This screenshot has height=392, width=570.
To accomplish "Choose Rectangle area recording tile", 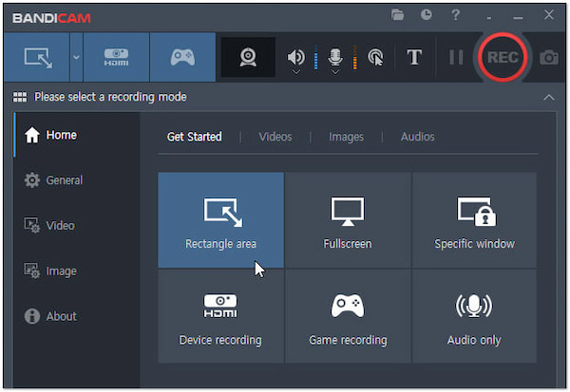I will click(221, 220).
